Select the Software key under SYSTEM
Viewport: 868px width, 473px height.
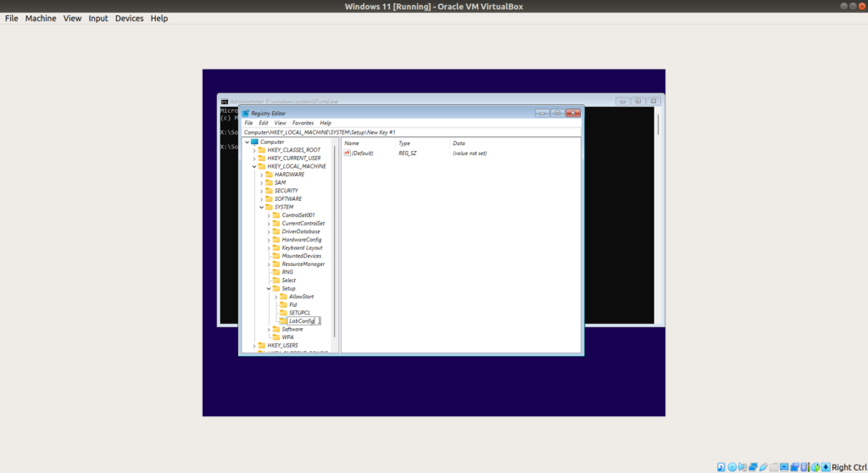pyautogui.click(x=292, y=329)
